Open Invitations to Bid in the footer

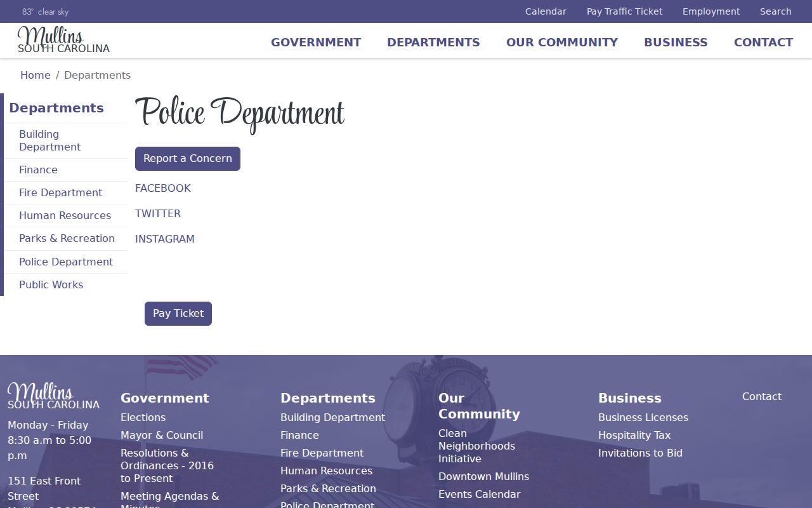point(640,453)
